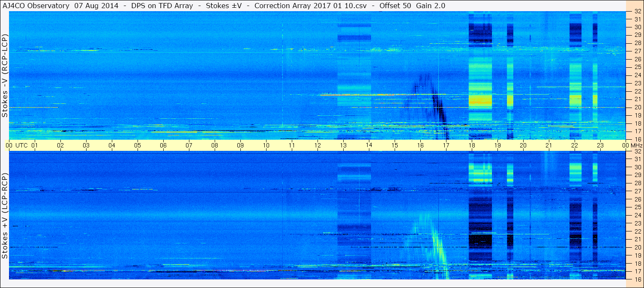Click 32 MHz tick of Stokes +V panel
The width and height of the screenshot is (644, 288).
pos(637,151)
